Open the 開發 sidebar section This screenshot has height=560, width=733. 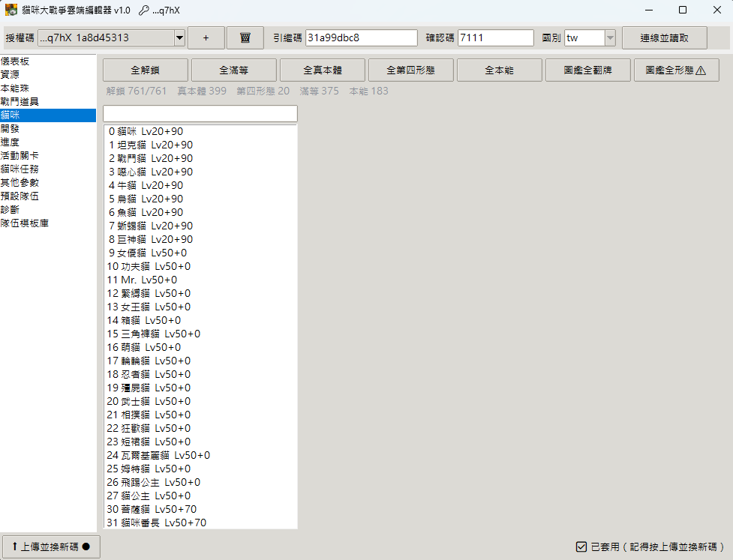click(48, 129)
